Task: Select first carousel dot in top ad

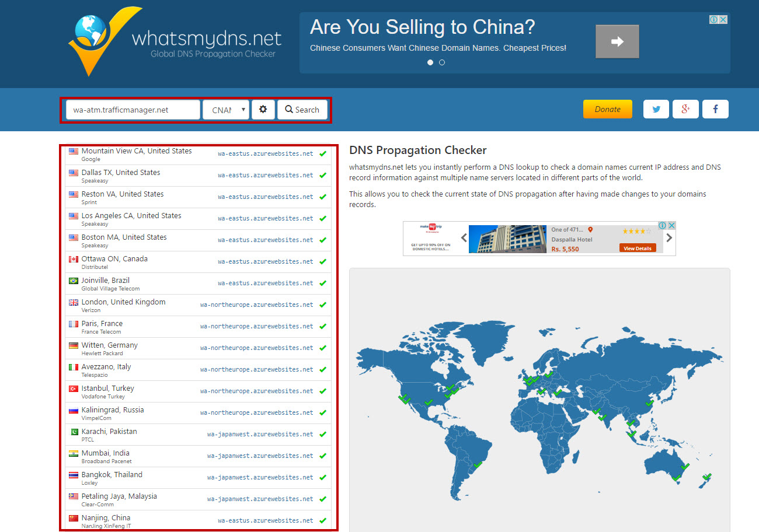Action: pyautogui.click(x=430, y=62)
